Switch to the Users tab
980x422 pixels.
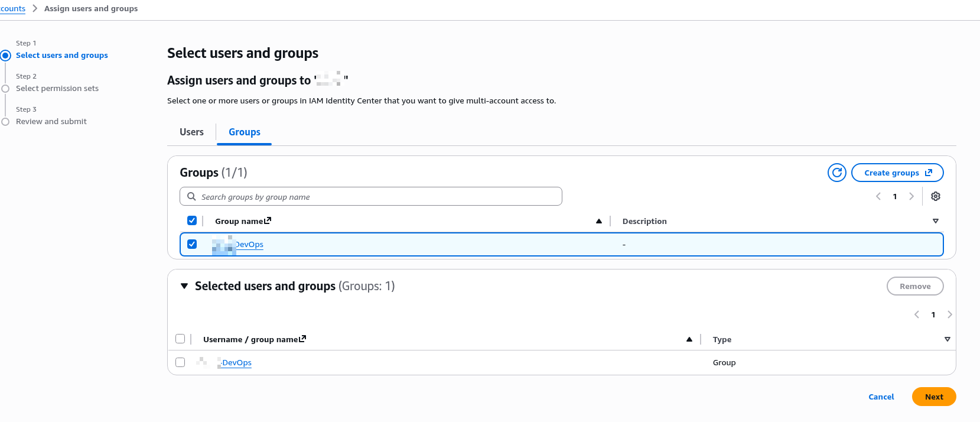coord(191,132)
